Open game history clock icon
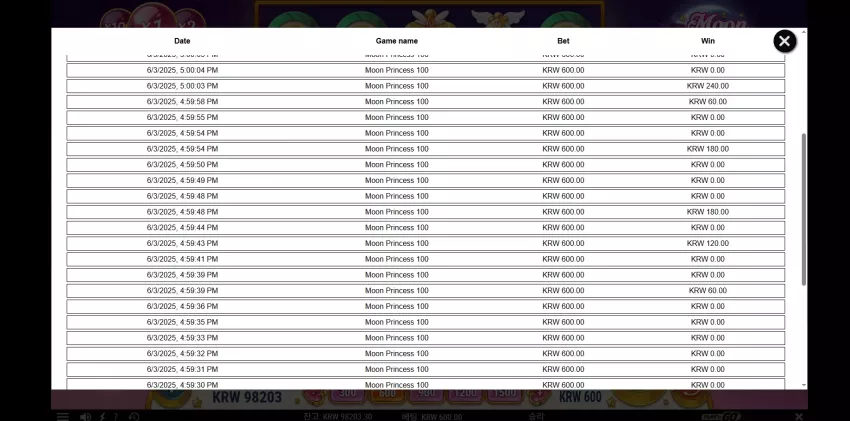This screenshot has width=850, height=421. tap(134, 417)
